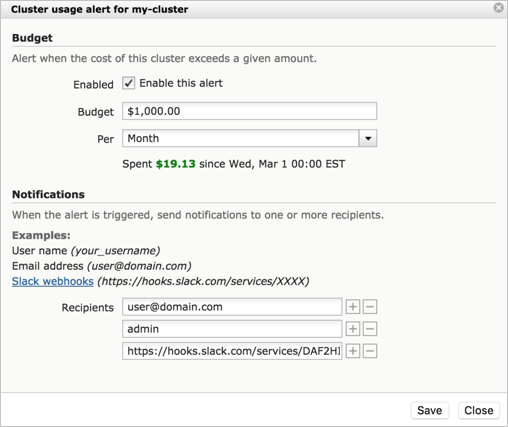The image size is (508, 427).
Task: Click the green $19.13 spent amount
Action: (x=176, y=164)
